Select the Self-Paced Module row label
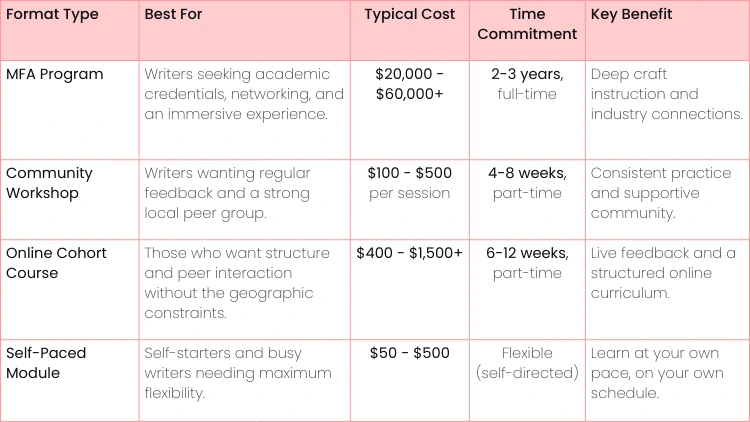Viewport: 750px width, 422px height. (47, 363)
